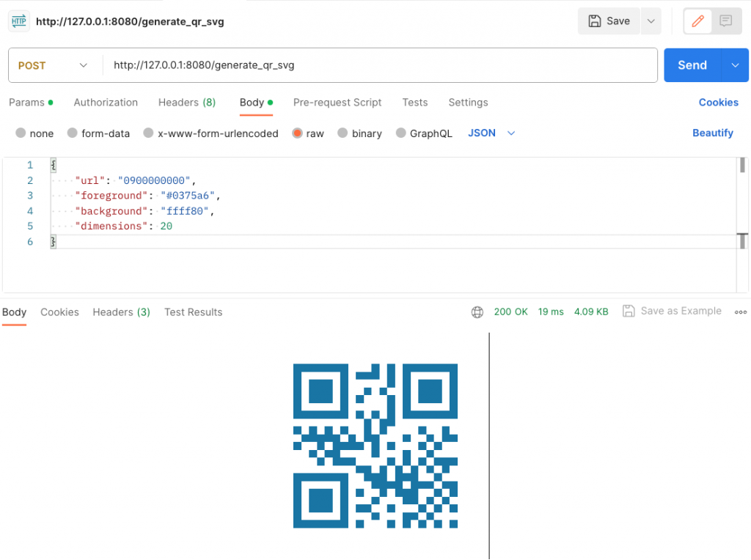Open the Settings tab
This screenshot has height=560, width=751.
[x=468, y=103]
